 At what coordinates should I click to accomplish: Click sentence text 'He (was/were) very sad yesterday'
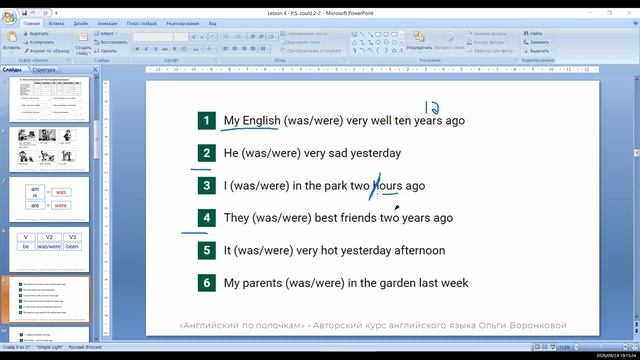[312, 153]
